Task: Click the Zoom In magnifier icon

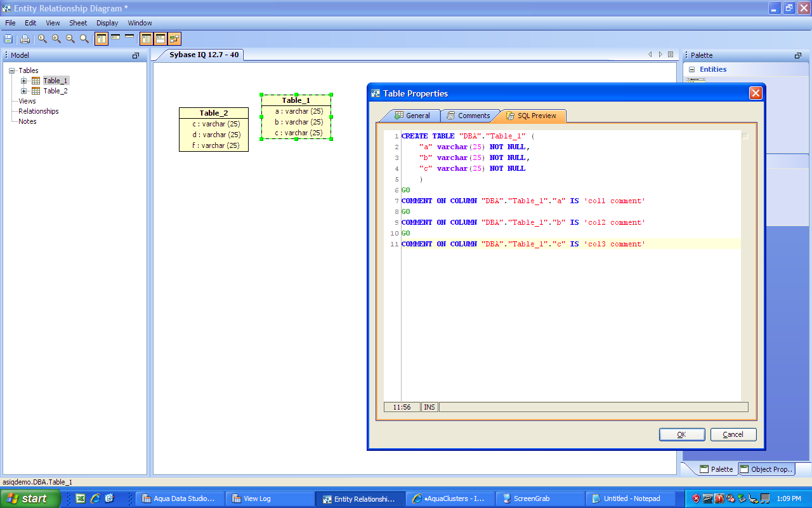Action: click(56, 39)
